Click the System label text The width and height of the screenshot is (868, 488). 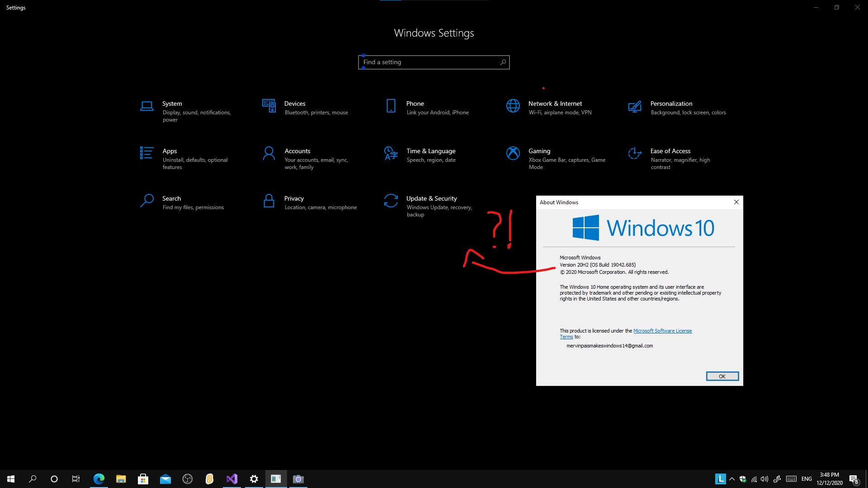[172, 103]
